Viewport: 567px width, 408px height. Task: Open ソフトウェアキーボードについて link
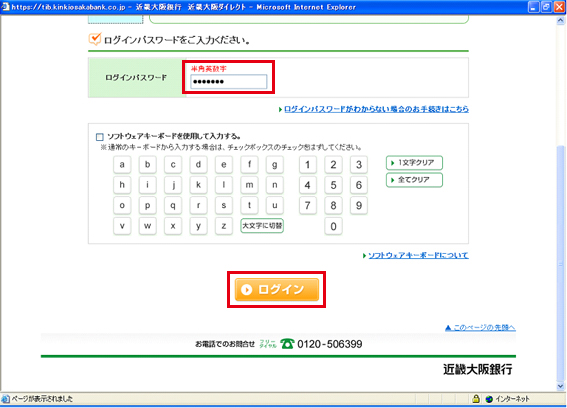[x=418, y=255]
